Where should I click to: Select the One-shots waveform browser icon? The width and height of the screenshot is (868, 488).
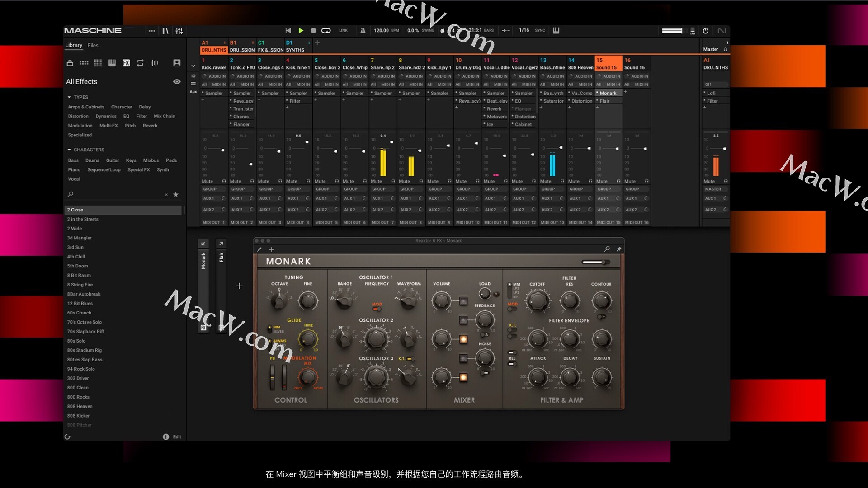tap(154, 63)
